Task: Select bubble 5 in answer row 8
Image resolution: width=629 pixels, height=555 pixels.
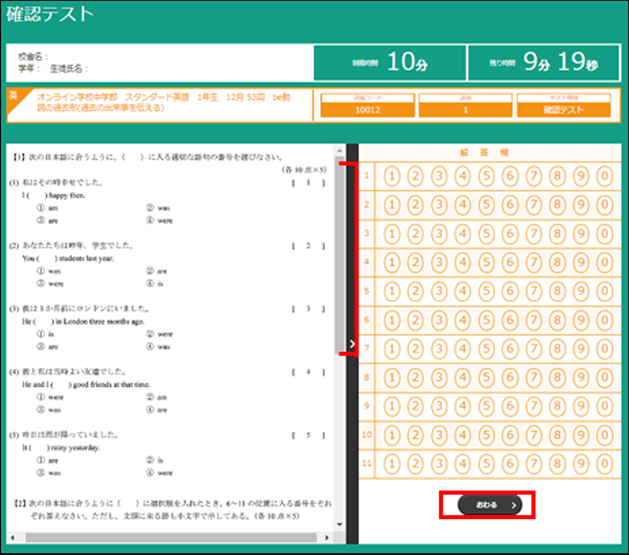Action: (x=485, y=378)
